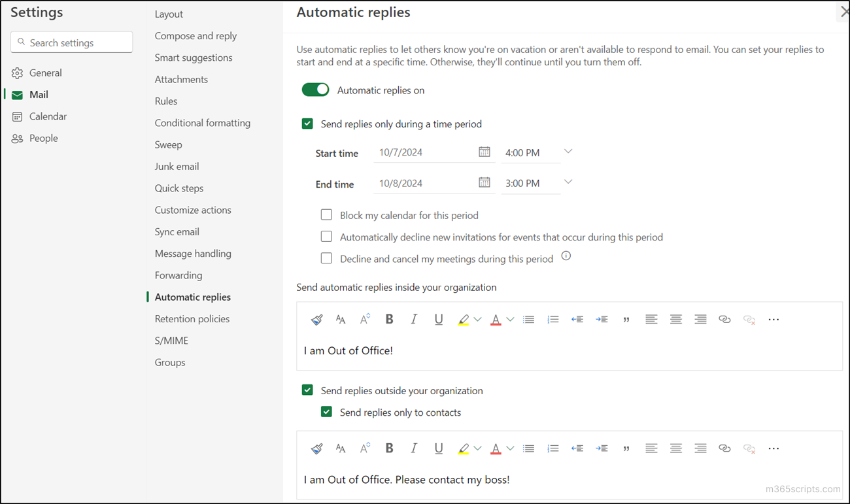Click Format painter in the inside-organization editor

point(316,319)
